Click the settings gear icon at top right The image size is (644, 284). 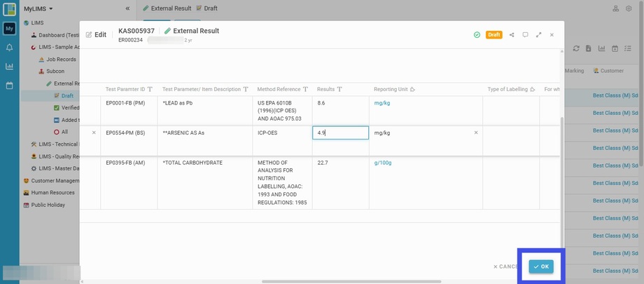click(629, 8)
